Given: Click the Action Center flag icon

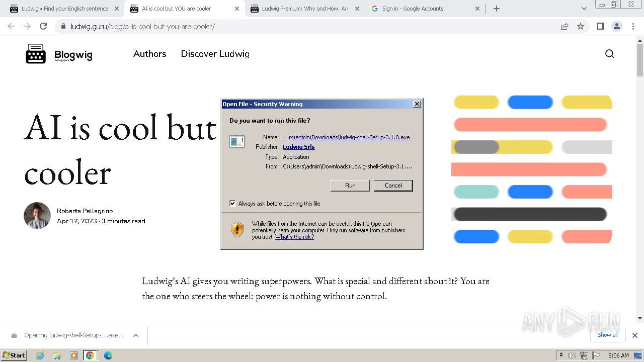Looking at the screenshot, I should tap(595, 355).
